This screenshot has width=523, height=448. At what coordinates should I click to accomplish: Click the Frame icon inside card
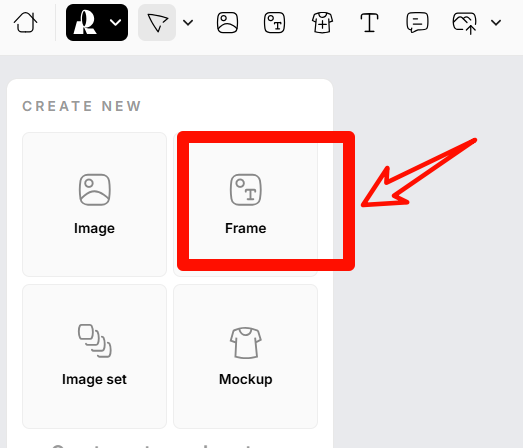point(246,189)
